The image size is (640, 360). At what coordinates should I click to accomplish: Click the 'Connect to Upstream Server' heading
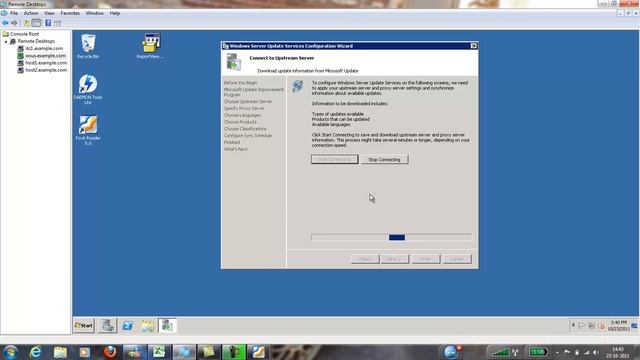click(x=282, y=58)
